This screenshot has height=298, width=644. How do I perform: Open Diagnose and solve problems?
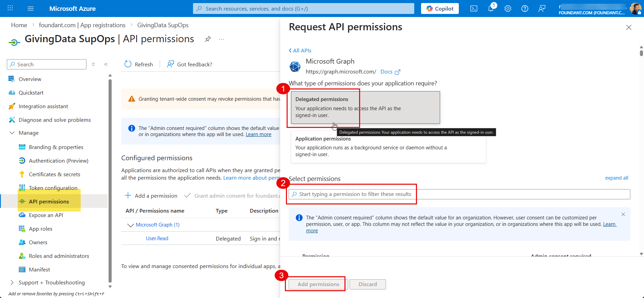(x=55, y=120)
